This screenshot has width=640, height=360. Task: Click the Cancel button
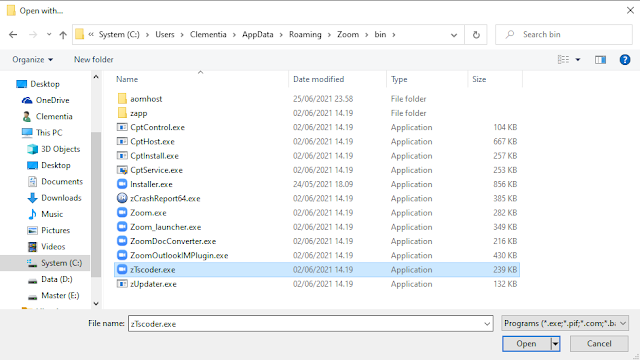point(599,344)
